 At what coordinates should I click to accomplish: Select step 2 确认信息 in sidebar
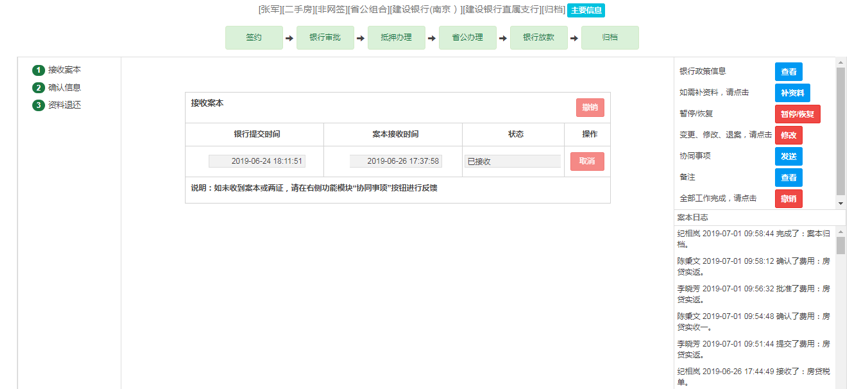(57, 88)
